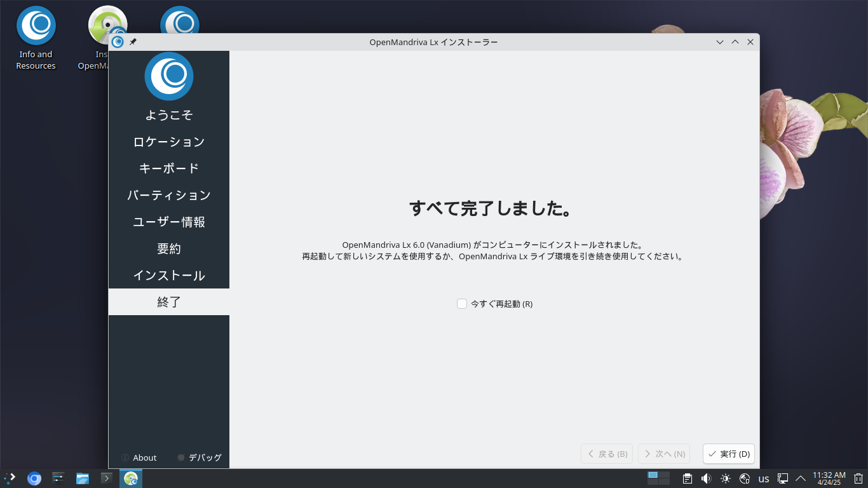Click the OpenMandriva logo in the installer sidebar
The width and height of the screenshot is (868, 488).
pyautogui.click(x=169, y=76)
